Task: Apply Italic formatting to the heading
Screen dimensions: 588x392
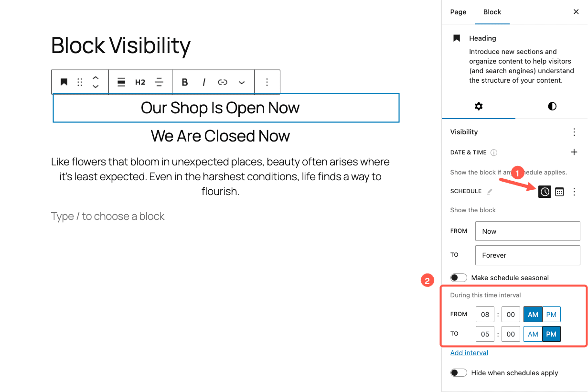Action: [203, 82]
